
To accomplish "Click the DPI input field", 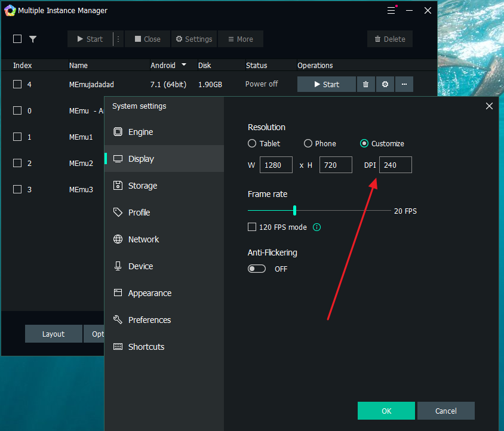I will pyautogui.click(x=395, y=165).
